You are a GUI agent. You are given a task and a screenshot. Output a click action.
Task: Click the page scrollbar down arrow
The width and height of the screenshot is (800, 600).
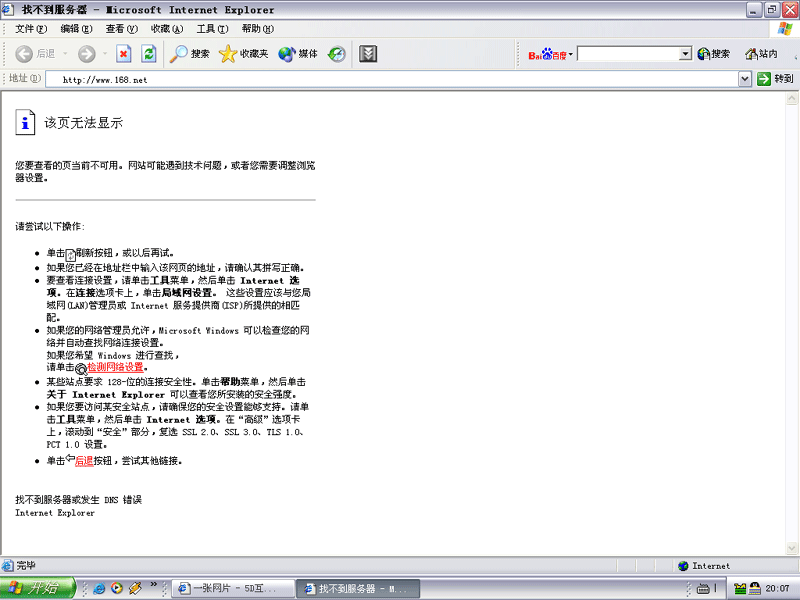[x=792, y=548]
